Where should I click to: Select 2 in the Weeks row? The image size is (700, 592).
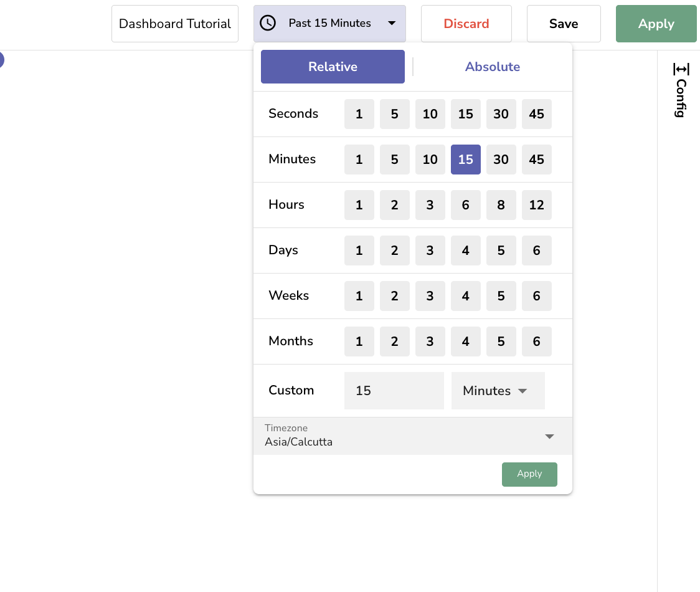click(x=395, y=295)
